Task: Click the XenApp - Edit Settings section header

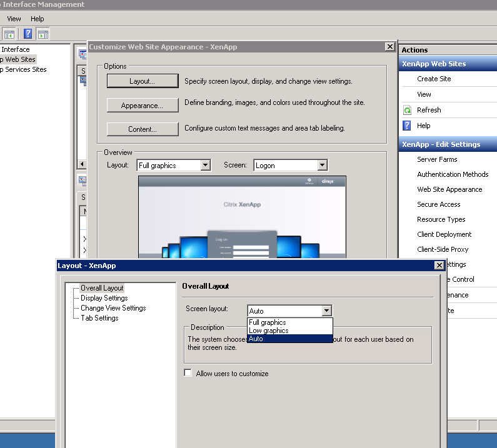Action: (x=448, y=144)
